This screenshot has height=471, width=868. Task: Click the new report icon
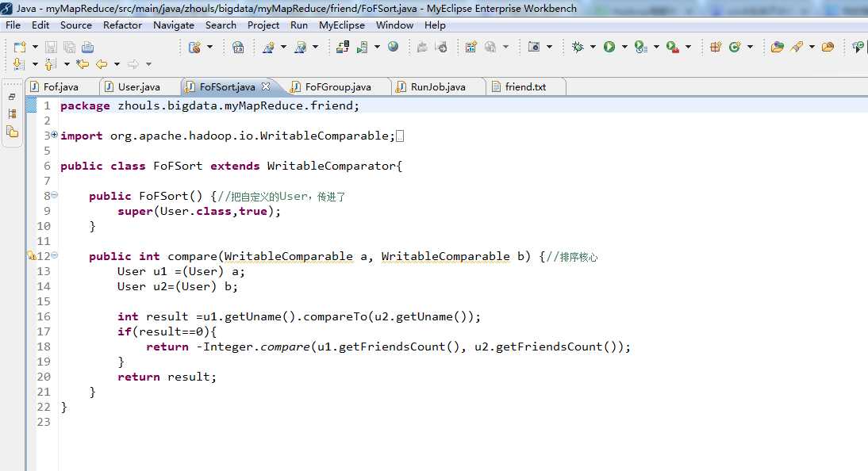(x=470, y=47)
